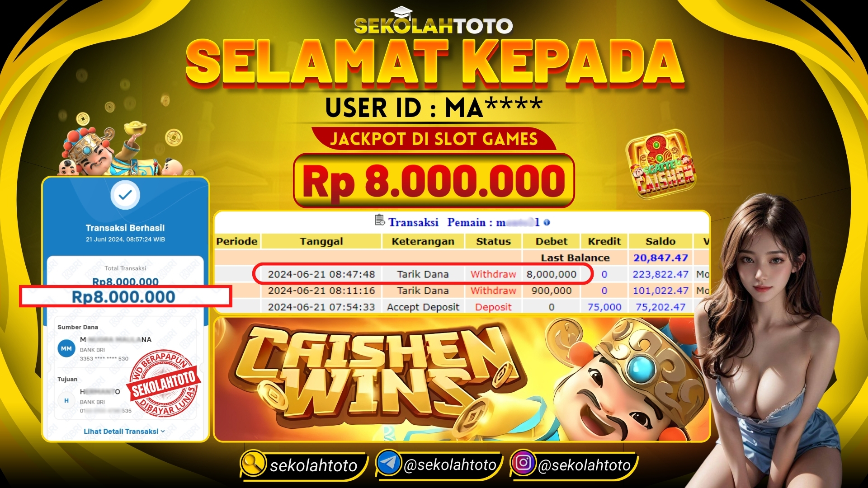
Task: Expand Lihat Detail Transaksi
Action: pos(124,432)
